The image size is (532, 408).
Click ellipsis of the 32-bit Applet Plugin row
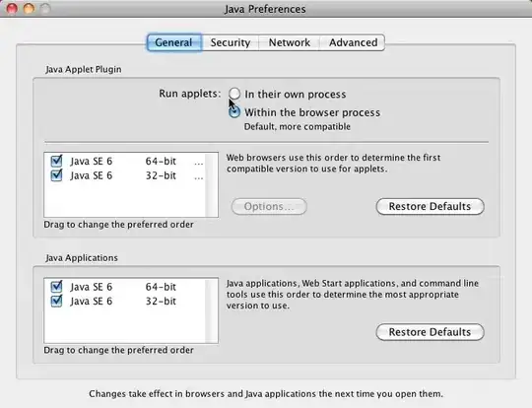[x=199, y=177]
